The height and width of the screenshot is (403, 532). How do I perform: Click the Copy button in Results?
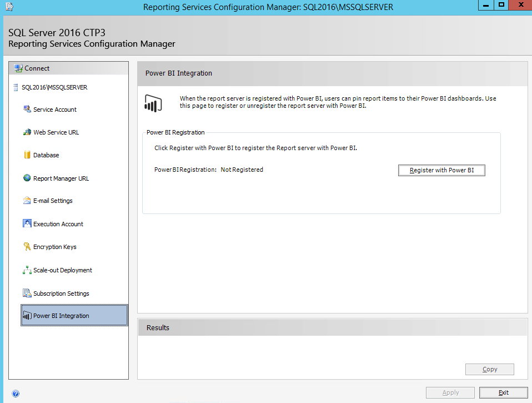pyautogui.click(x=489, y=369)
